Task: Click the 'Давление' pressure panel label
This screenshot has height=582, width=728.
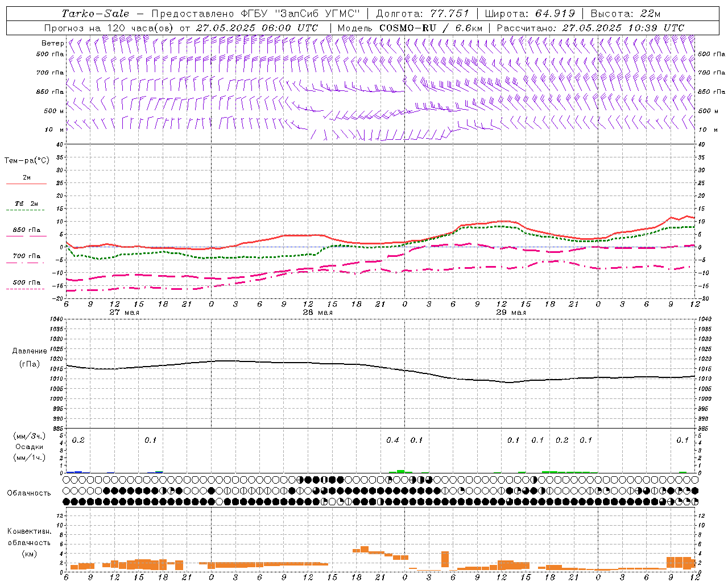Action: coord(29,351)
